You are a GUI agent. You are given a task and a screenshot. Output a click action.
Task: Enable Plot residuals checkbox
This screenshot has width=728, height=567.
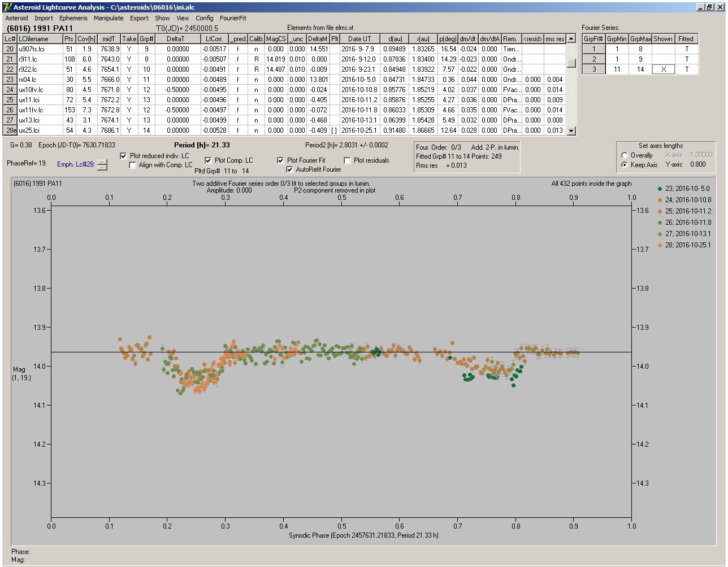point(347,160)
